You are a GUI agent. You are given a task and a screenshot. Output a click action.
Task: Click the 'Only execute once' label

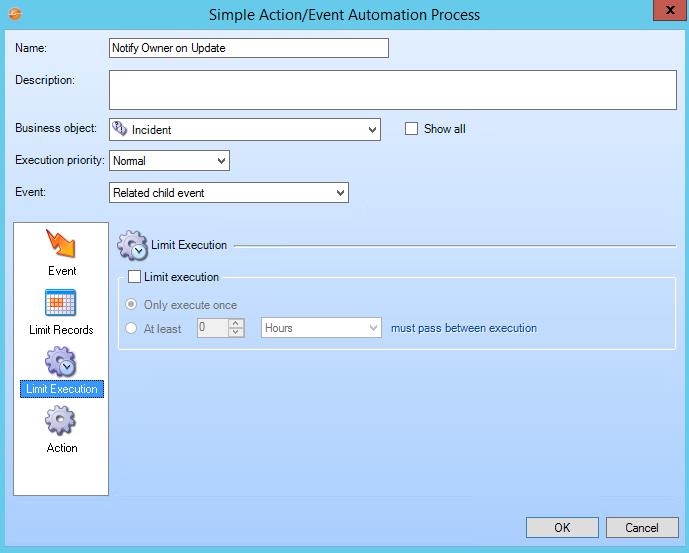(x=190, y=305)
